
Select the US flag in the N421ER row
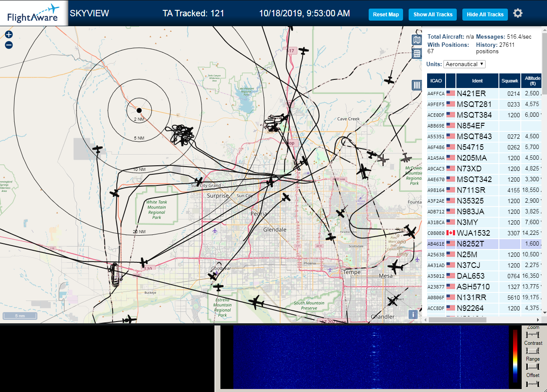450,93
